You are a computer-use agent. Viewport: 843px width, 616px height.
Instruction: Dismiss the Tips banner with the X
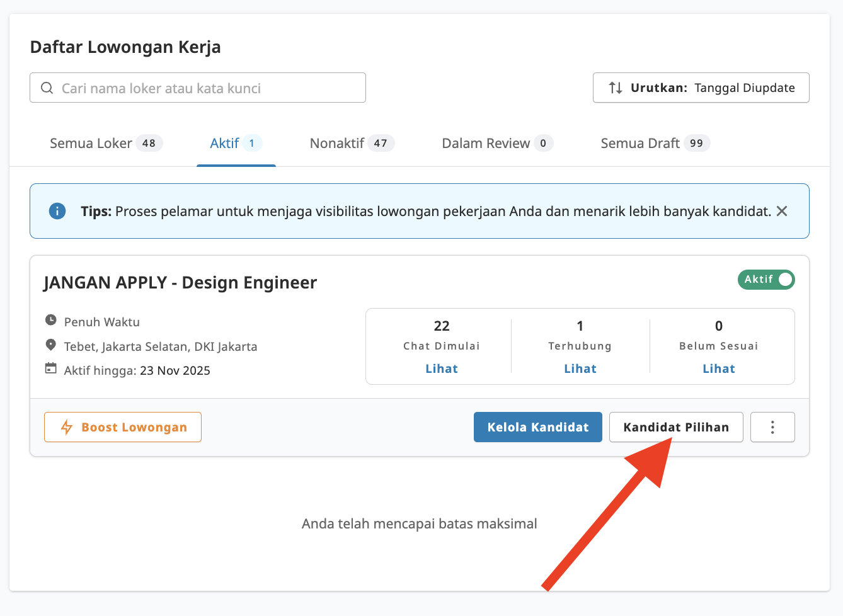coord(782,211)
